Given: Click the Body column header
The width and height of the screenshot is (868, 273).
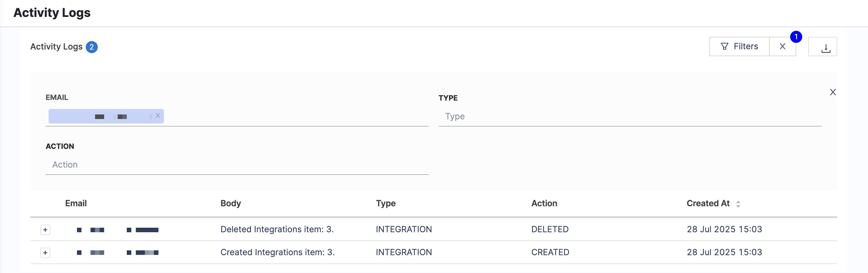Looking at the screenshot, I should tap(231, 204).
